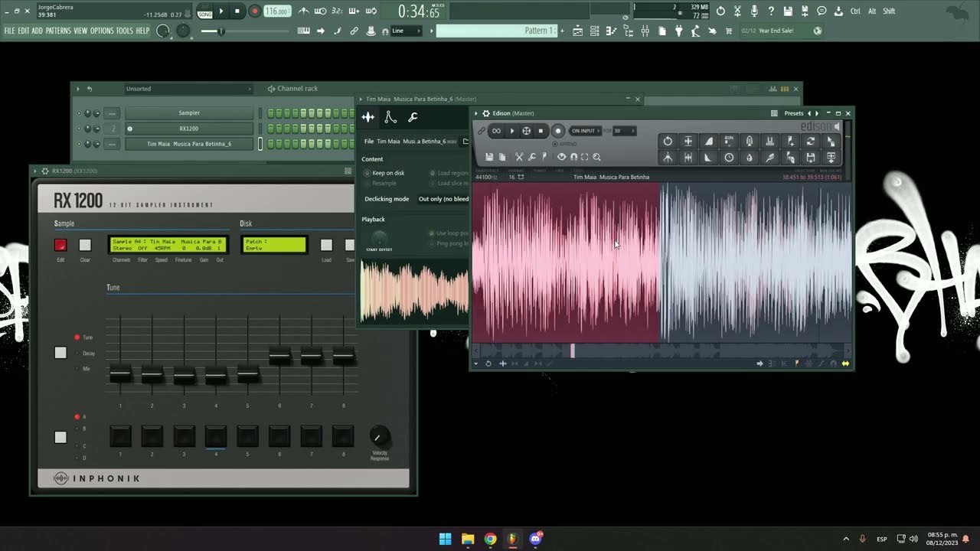Switch to envelope/instrument tab in channel settings
980x551 pixels.
390,117
